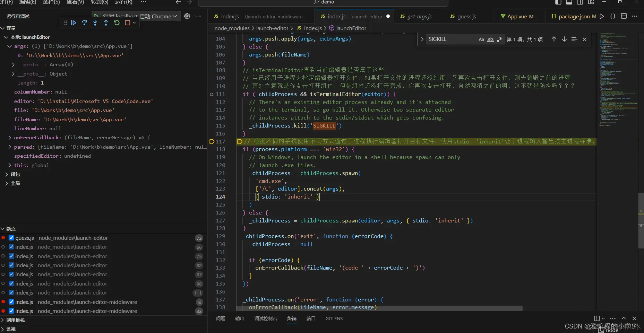
Task: Step into with the debug toolbar
Action: tap(95, 23)
